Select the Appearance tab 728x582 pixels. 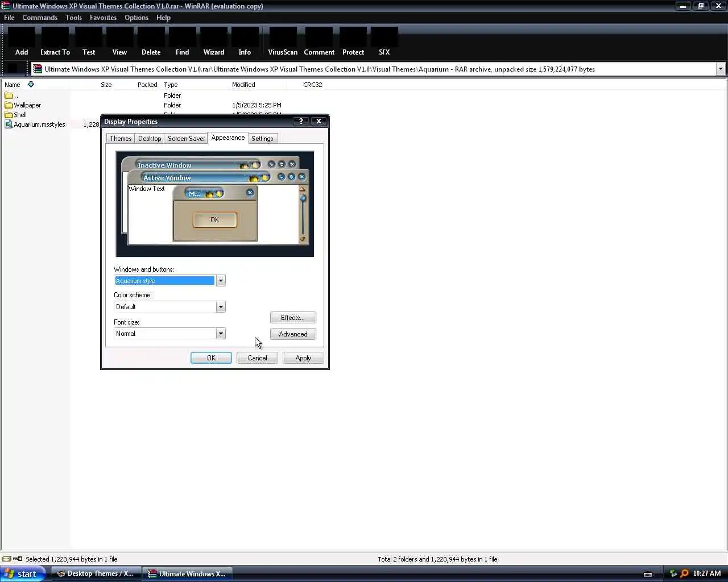228,138
